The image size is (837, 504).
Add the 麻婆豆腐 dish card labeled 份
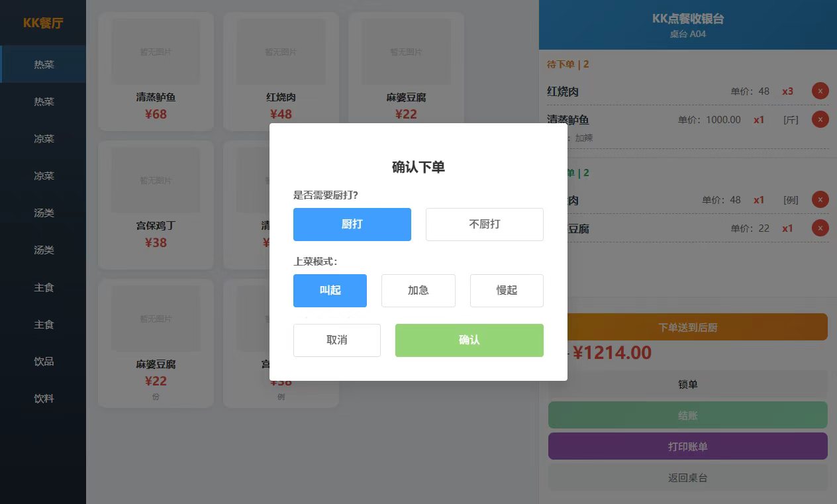[x=156, y=343]
